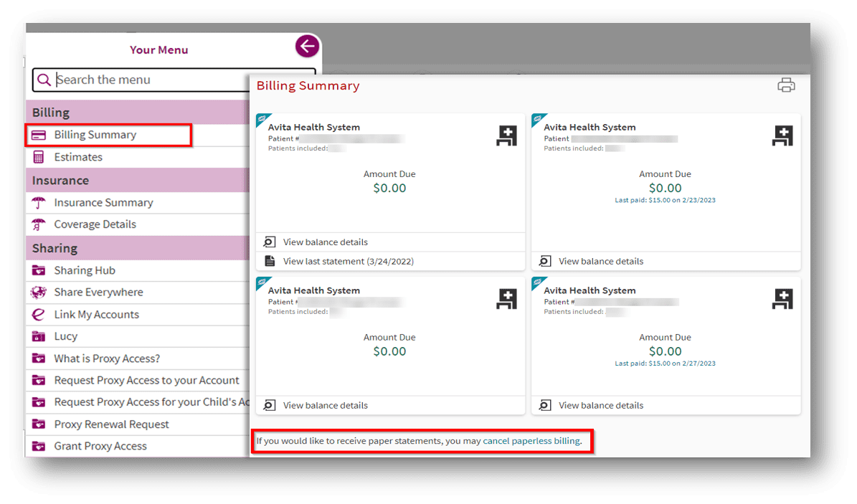Click hospital icon on card last paid 2/23/2023

[x=782, y=135]
